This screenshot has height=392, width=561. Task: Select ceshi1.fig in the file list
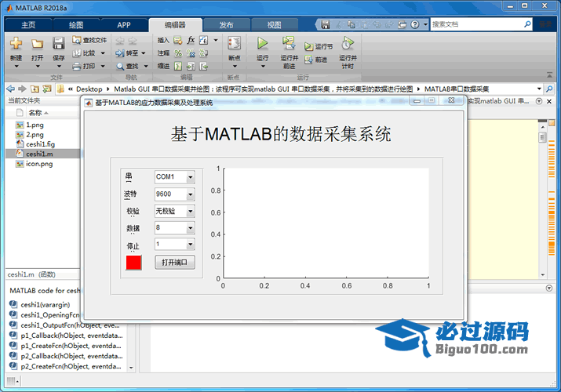click(x=40, y=144)
